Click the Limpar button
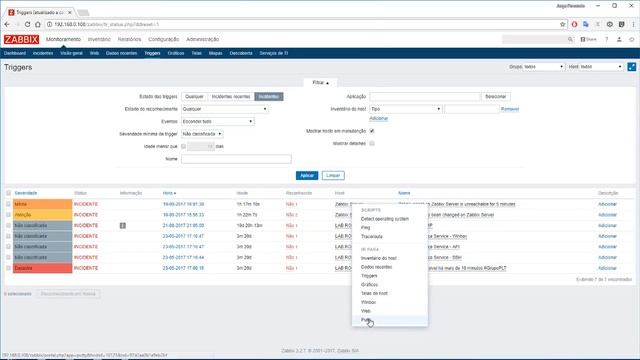The width and height of the screenshot is (640, 360). point(333,176)
